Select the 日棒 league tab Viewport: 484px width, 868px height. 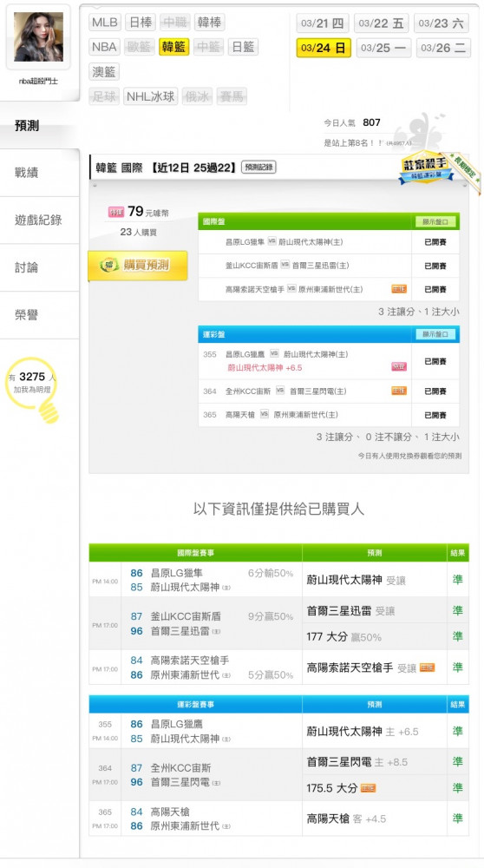point(141,23)
